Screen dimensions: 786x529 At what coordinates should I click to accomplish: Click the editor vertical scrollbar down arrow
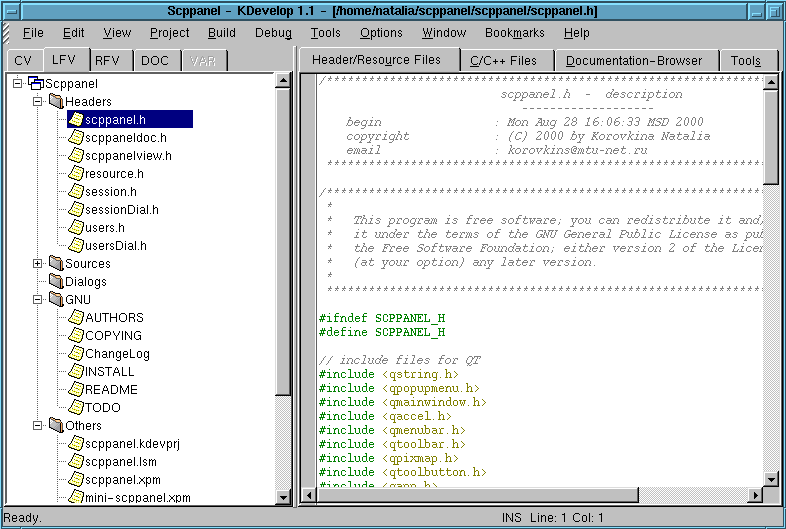tap(770, 478)
